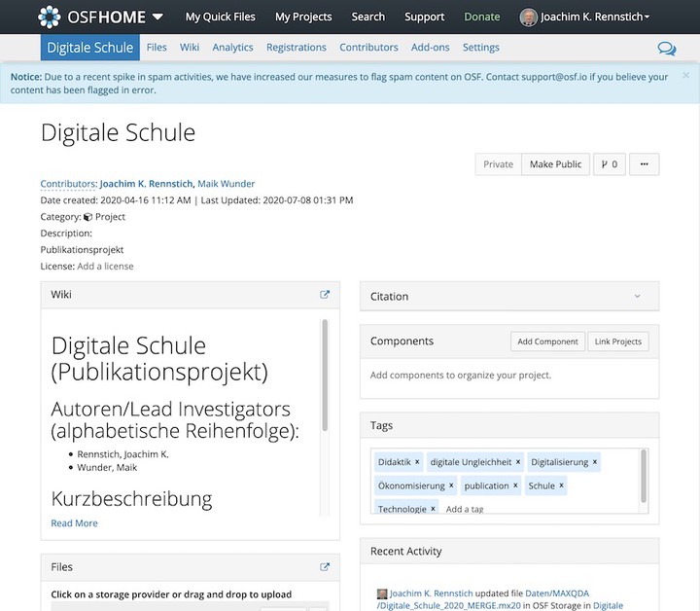Click the Private button
This screenshot has height=611, width=700.
point(498,164)
